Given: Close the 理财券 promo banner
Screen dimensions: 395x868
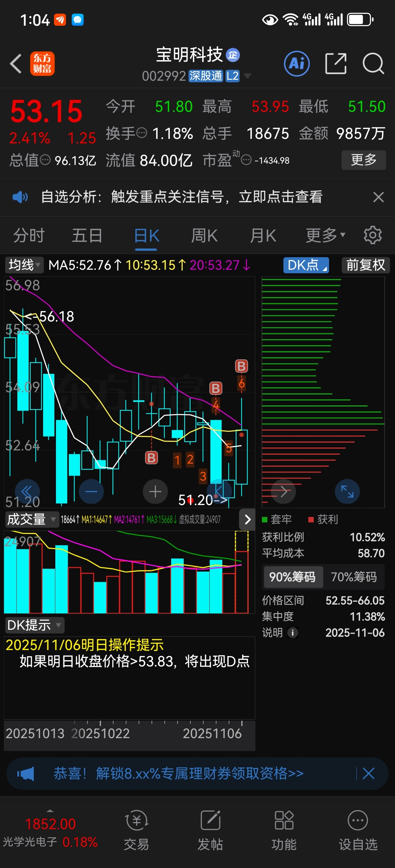Looking at the screenshot, I should click(368, 773).
